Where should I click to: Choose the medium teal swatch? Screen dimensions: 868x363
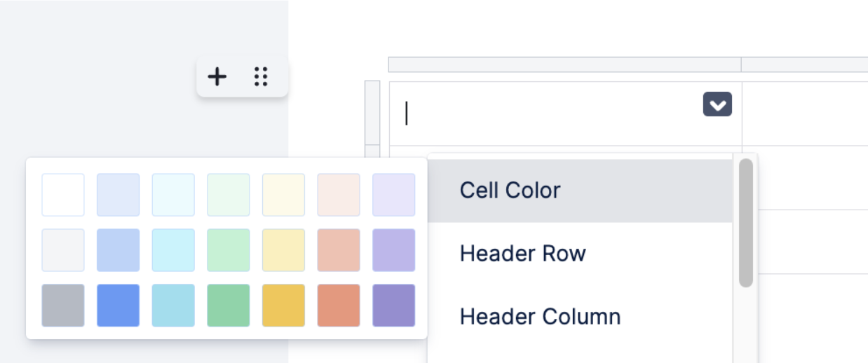pyautogui.click(x=173, y=250)
